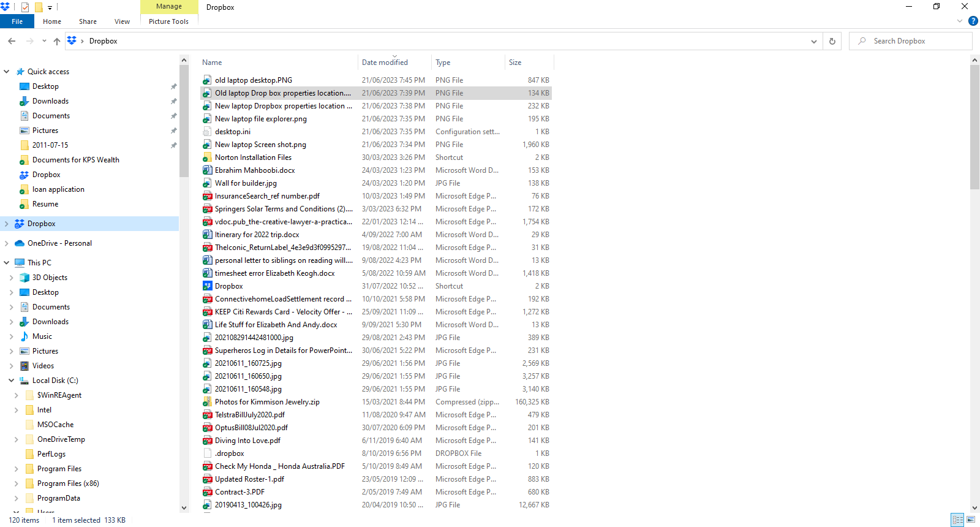This screenshot has width=980, height=527.
Task: Open Videos folder in This PC
Action: pyautogui.click(x=43, y=366)
